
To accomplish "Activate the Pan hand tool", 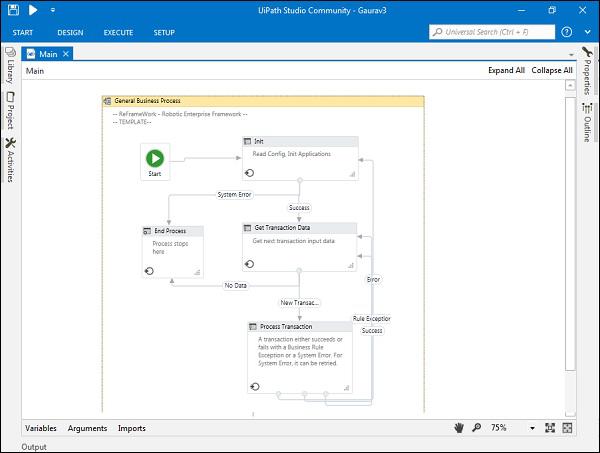I will pyautogui.click(x=459, y=428).
